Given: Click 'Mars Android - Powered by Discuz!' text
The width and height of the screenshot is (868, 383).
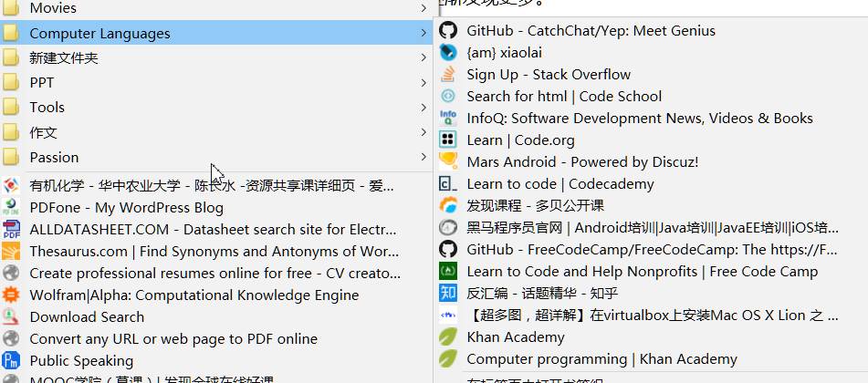Looking at the screenshot, I should 582,162.
